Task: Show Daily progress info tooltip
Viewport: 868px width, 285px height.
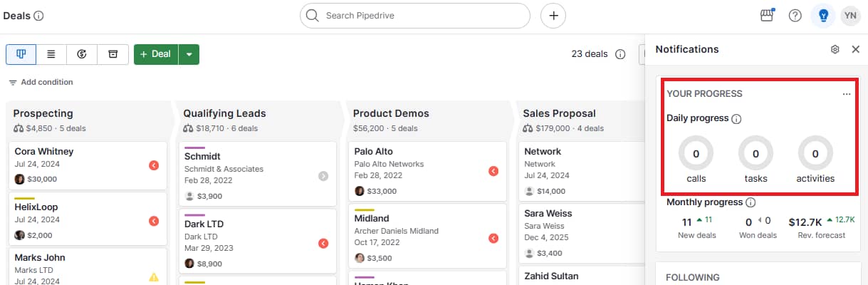Action: pos(737,119)
